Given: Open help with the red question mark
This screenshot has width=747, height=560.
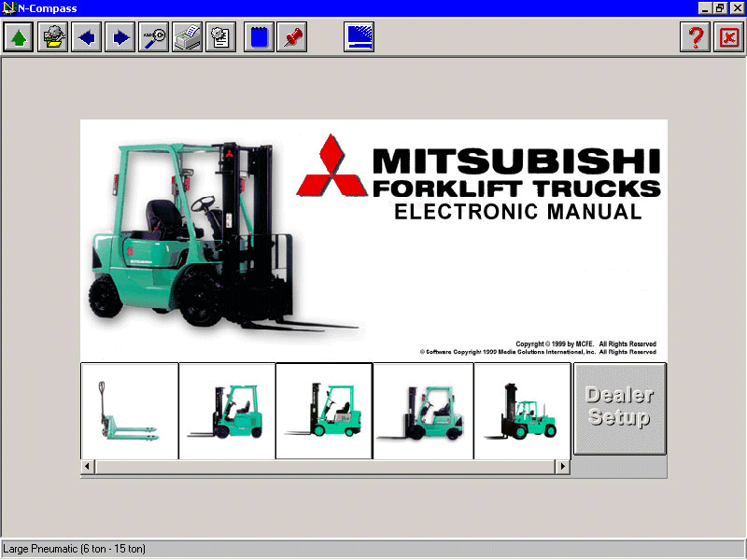Looking at the screenshot, I should 695,36.
